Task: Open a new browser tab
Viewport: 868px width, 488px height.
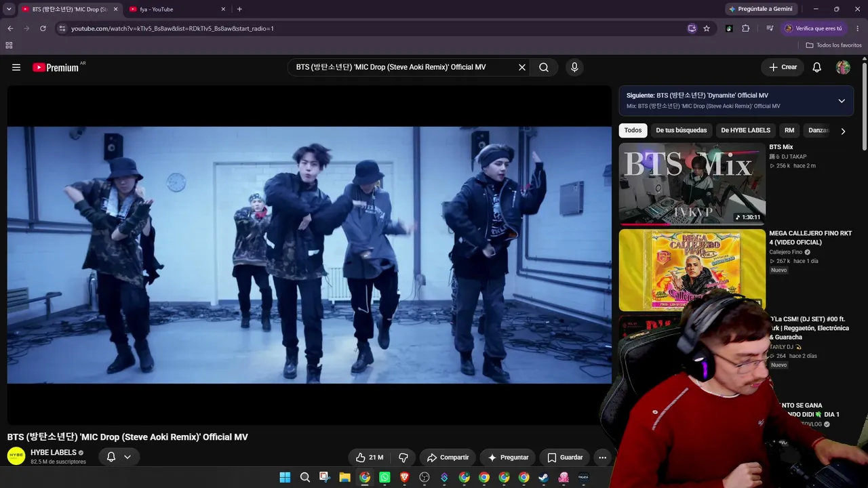Action: (x=239, y=9)
